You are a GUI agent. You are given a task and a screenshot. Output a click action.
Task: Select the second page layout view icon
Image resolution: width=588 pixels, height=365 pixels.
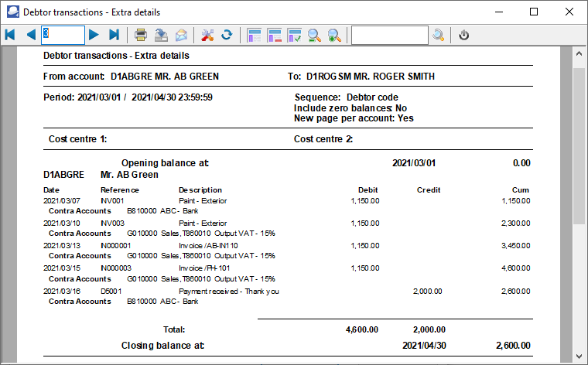(274, 35)
